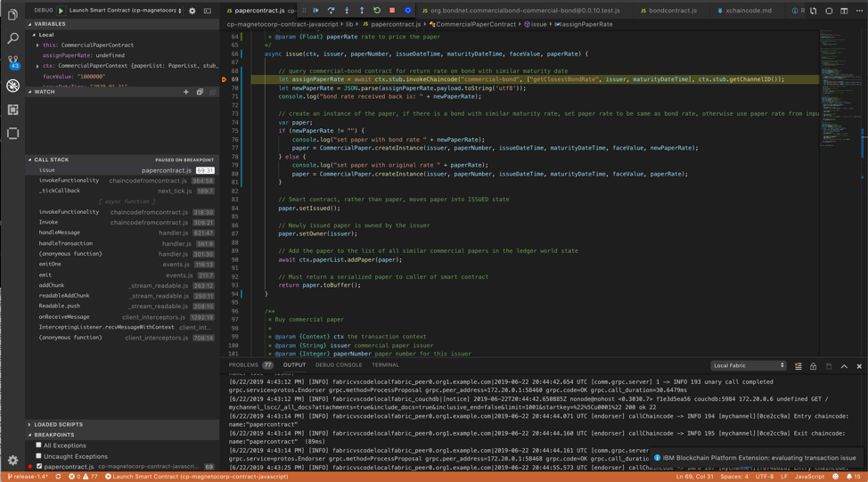
Task: Open Source Control view with 43 badge
Action: coord(12,62)
